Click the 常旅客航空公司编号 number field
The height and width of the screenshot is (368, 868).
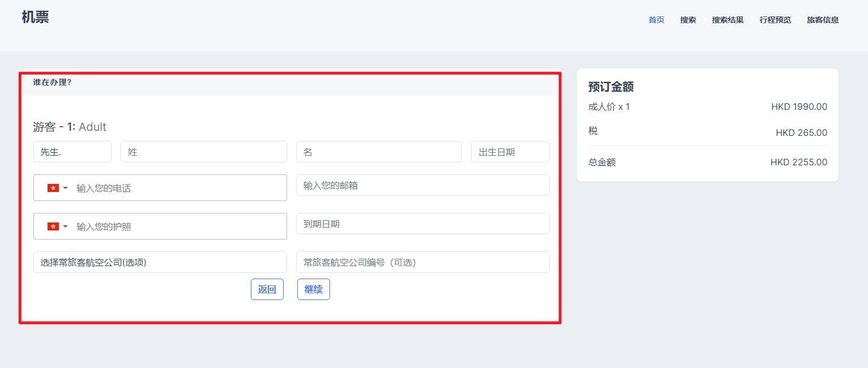pos(422,262)
